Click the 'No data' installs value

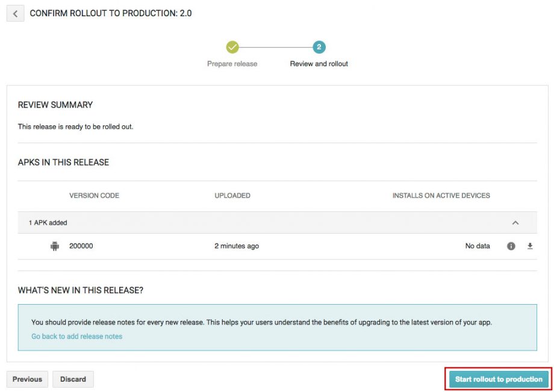478,246
